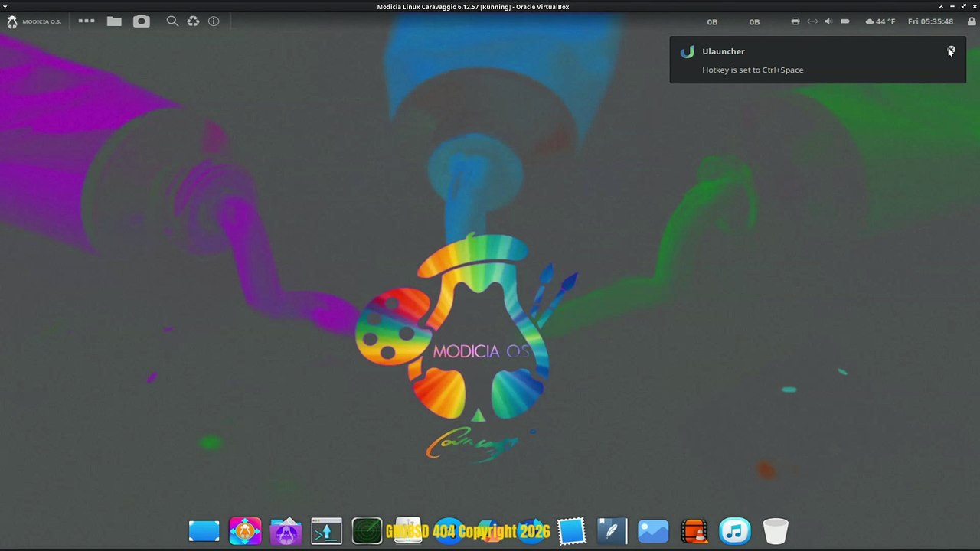Launch the terminal icon in dock

pos(326,531)
